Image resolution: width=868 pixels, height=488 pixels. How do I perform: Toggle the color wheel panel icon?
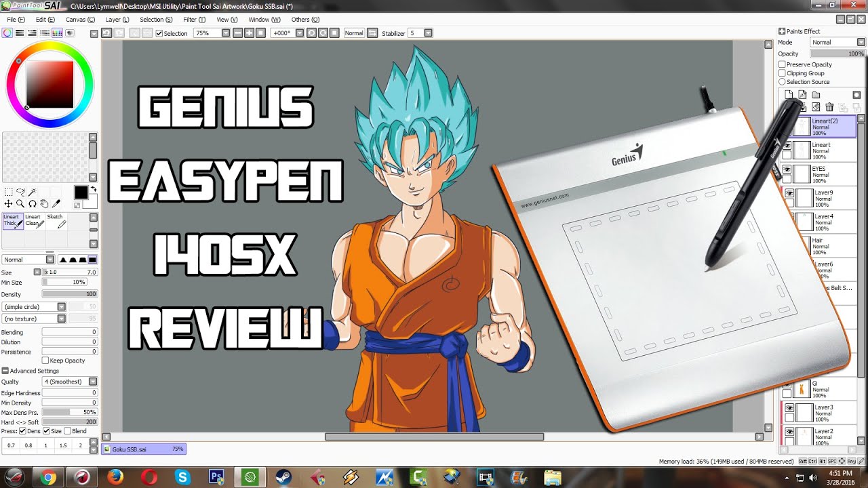point(7,33)
